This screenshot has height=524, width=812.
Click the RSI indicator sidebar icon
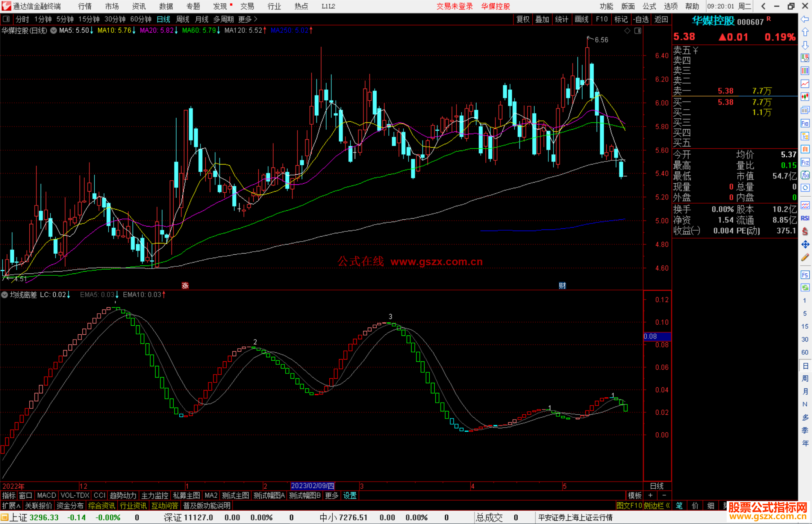click(x=805, y=218)
